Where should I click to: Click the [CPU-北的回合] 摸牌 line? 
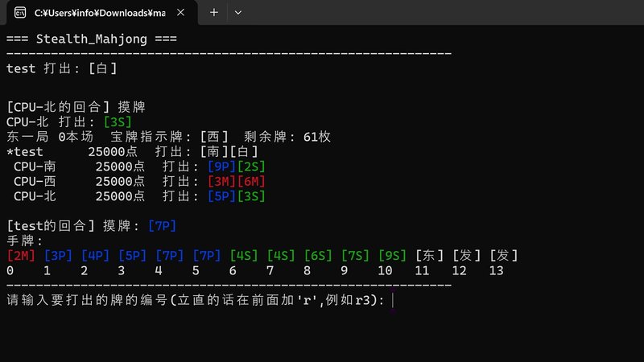pos(76,107)
